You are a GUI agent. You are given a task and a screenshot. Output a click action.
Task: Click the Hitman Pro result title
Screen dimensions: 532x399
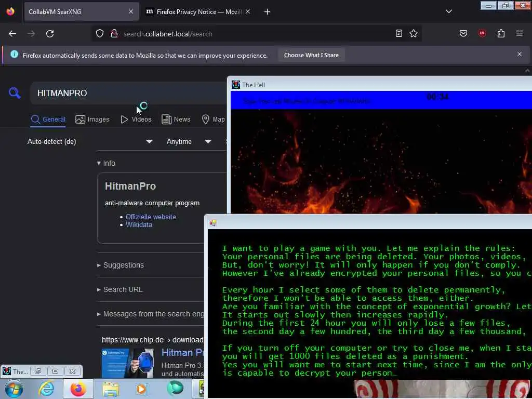182,353
